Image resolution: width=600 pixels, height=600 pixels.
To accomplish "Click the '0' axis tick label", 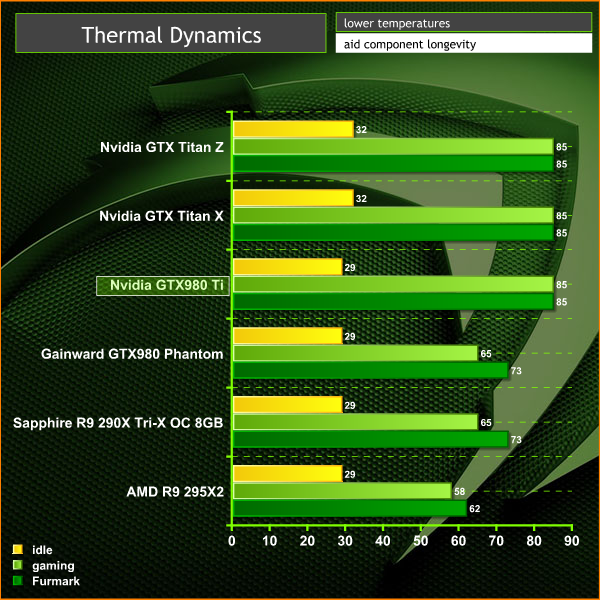I will [232, 541].
